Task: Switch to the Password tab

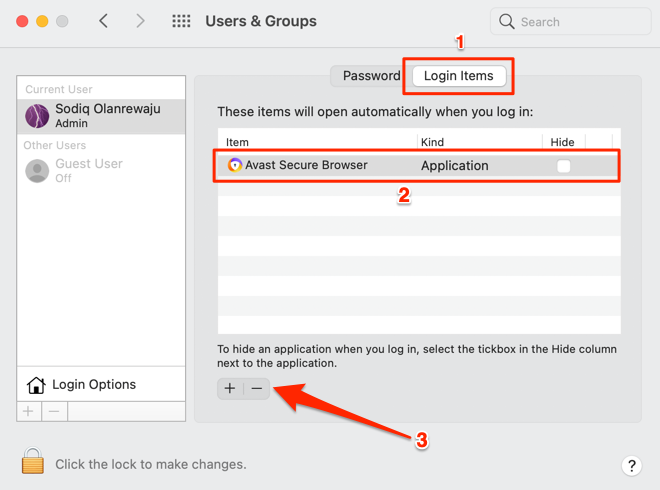Action: pos(371,76)
